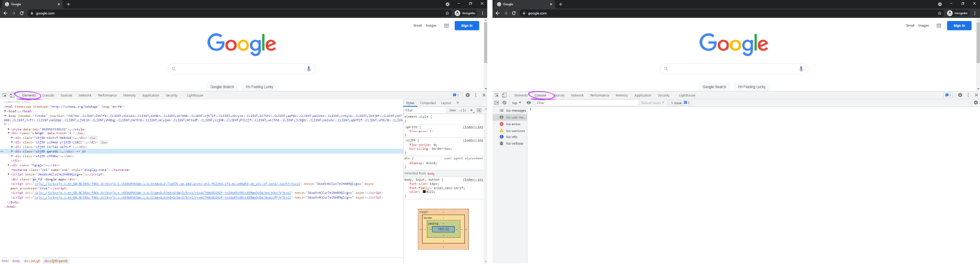Click Sign in button in left window

click(x=467, y=25)
